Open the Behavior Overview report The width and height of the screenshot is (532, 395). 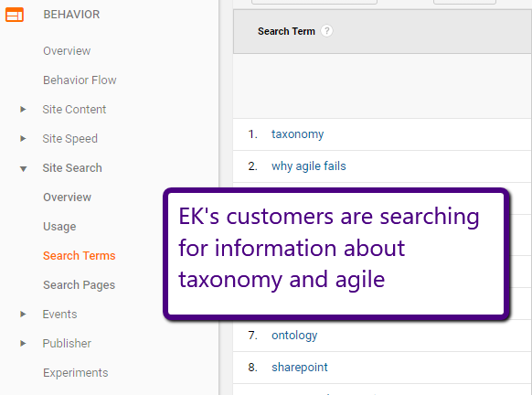(x=67, y=51)
